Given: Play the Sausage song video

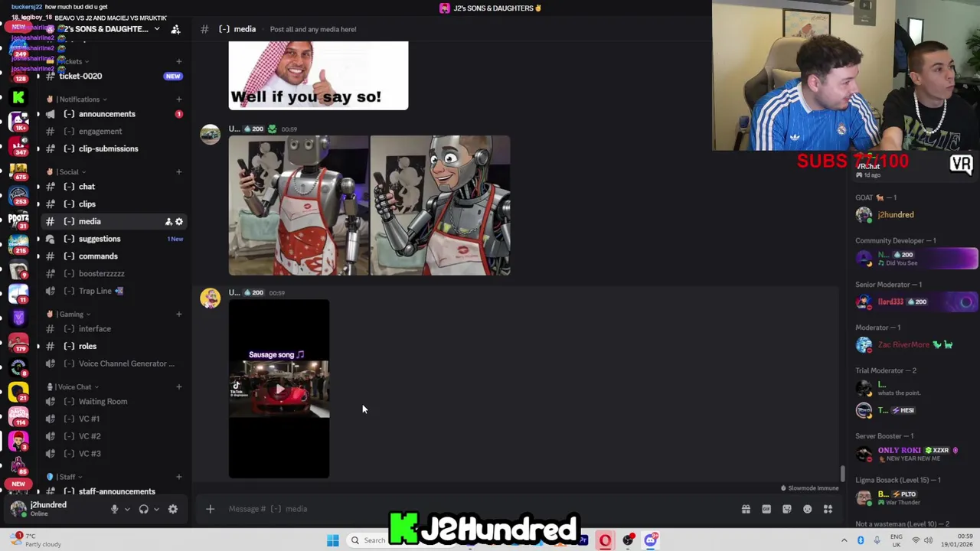Looking at the screenshot, I should point(279,390).
